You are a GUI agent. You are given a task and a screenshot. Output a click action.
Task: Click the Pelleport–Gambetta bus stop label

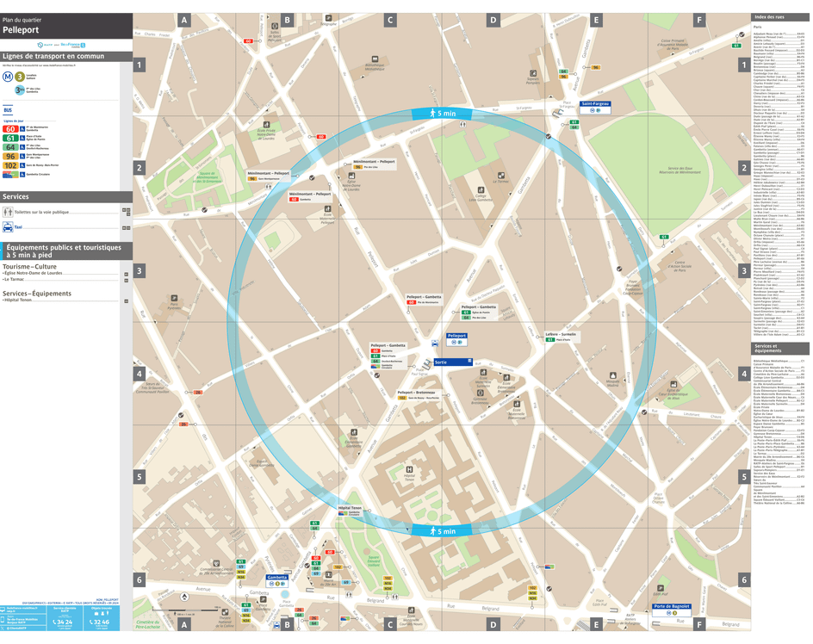[388, 345]
